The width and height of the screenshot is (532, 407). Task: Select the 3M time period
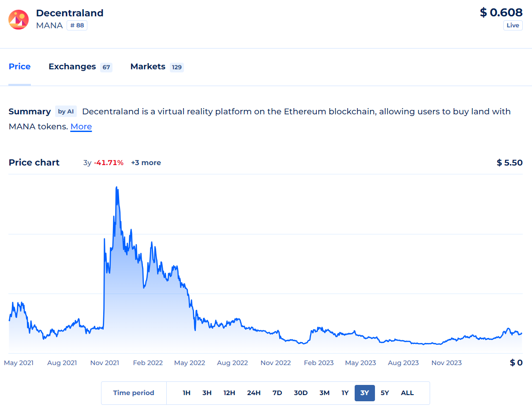point(324,393)
